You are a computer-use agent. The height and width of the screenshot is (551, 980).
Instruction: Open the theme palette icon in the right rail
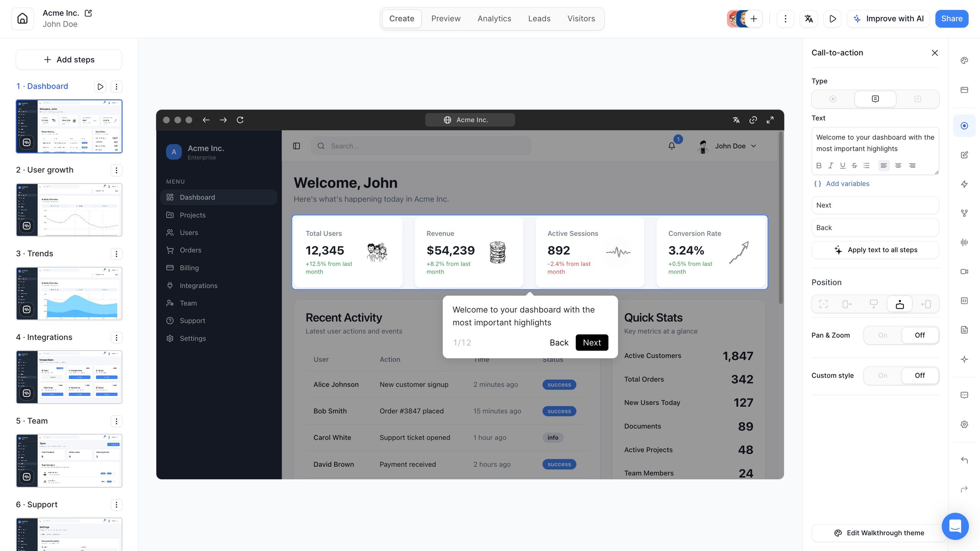[964, 60]
